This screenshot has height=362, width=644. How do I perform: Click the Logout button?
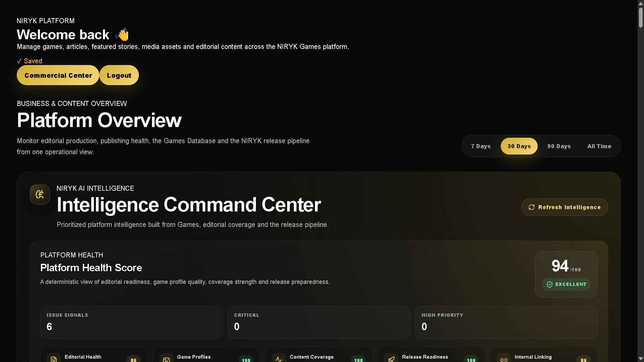(119, 75)
